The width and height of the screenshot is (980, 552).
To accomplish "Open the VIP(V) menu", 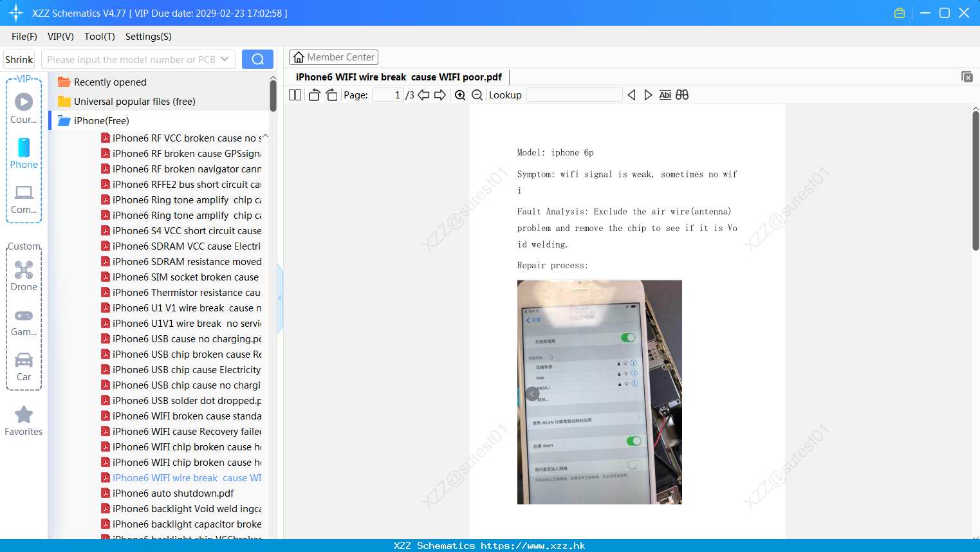I will pos(60,37).
